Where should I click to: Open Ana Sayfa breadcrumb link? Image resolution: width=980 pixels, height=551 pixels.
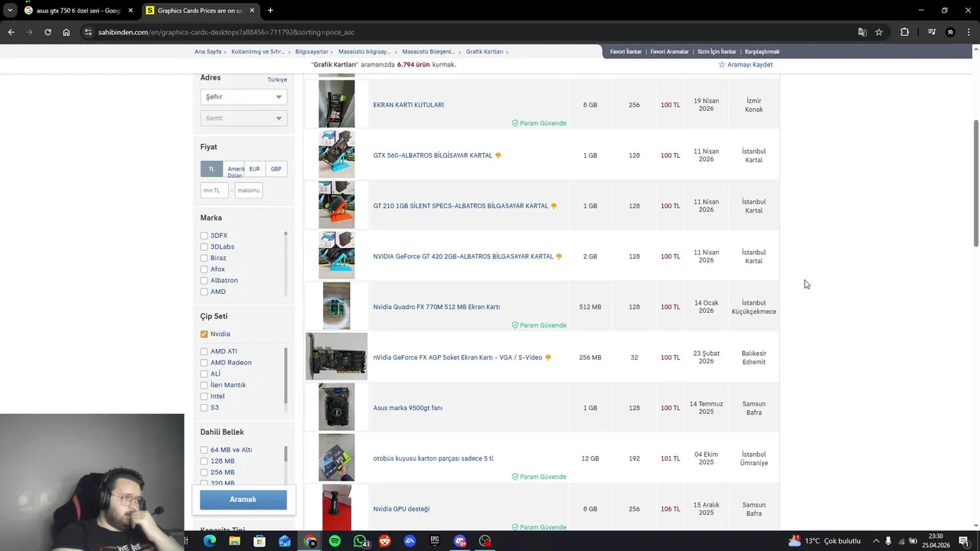point(208,51)
